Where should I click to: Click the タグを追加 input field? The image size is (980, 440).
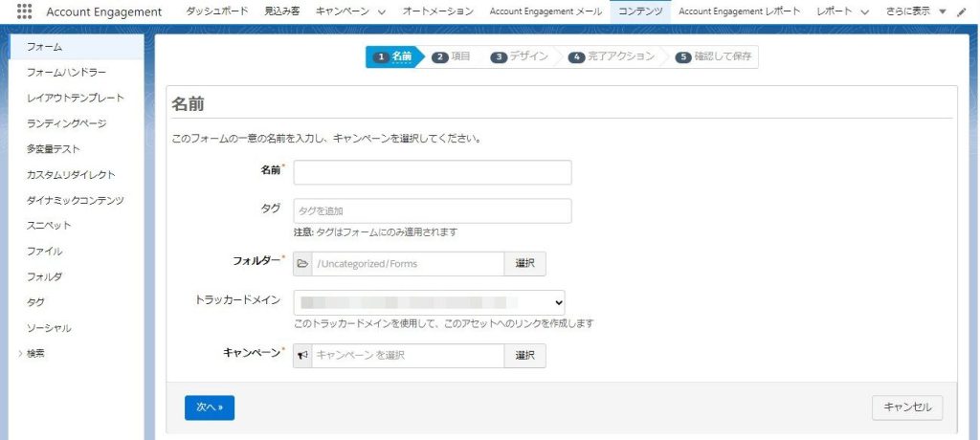(x=433, y=210)
